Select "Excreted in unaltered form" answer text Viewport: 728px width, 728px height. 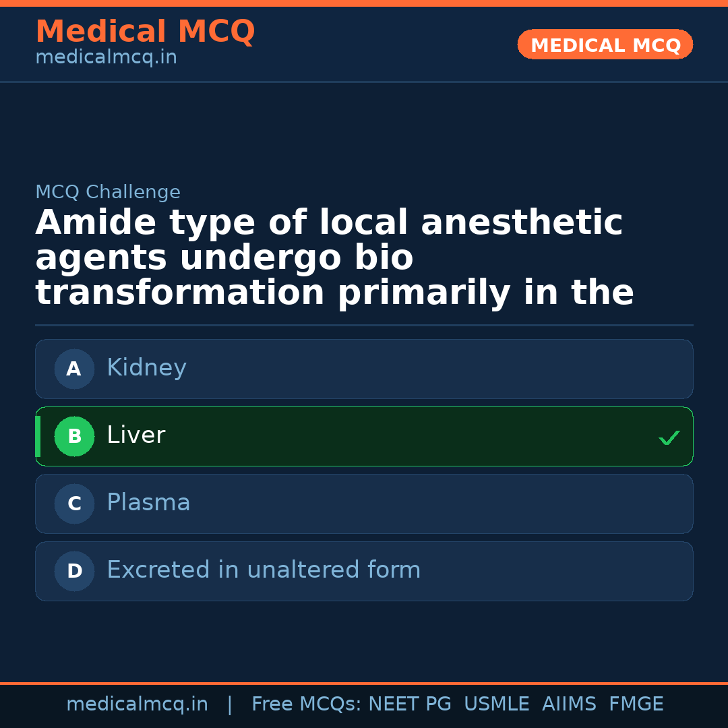(x=264, y=570)
